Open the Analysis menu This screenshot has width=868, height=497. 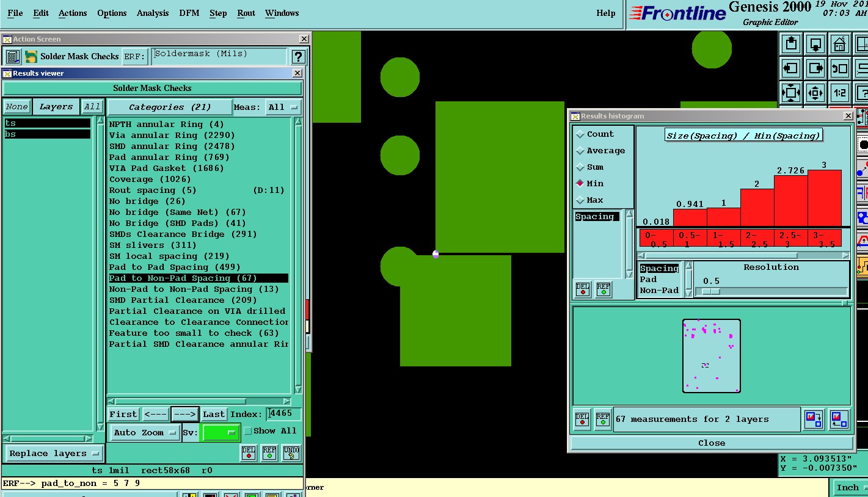pyautogui.click(x=153, y=13)
